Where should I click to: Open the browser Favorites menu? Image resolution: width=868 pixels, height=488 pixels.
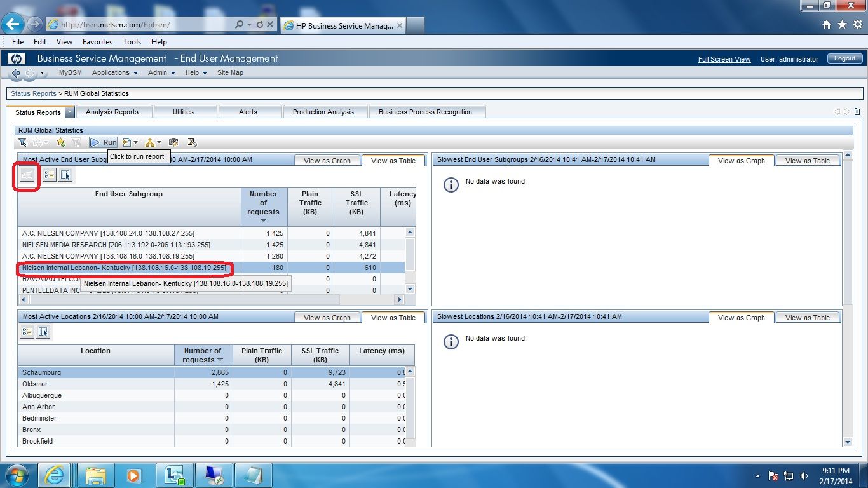tap(97, 42)
